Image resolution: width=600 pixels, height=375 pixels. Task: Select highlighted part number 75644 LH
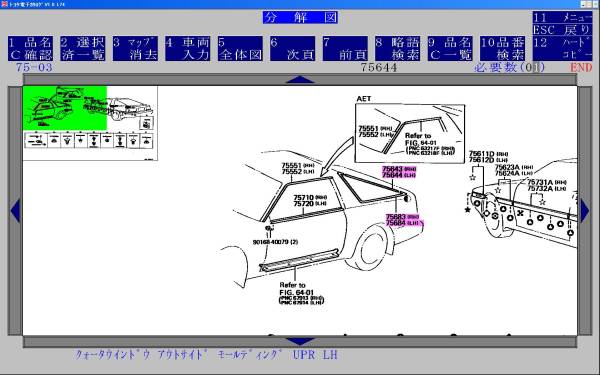[x=399, y=175]
